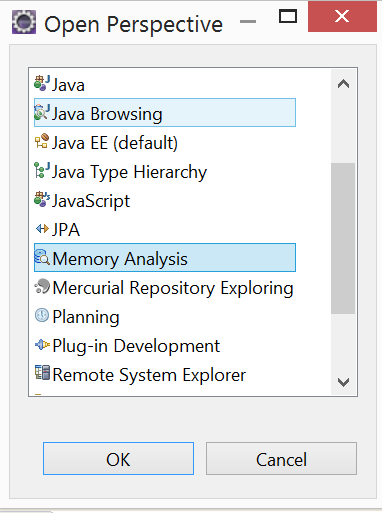Screen dimensions: 382x513
Task: Click the Memory Analysis database icon
Action: (42, 257)
